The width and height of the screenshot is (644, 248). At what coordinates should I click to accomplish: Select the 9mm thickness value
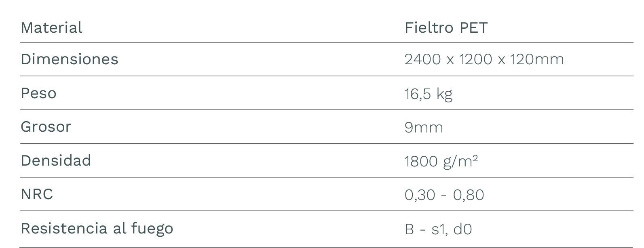coord(423,128)
